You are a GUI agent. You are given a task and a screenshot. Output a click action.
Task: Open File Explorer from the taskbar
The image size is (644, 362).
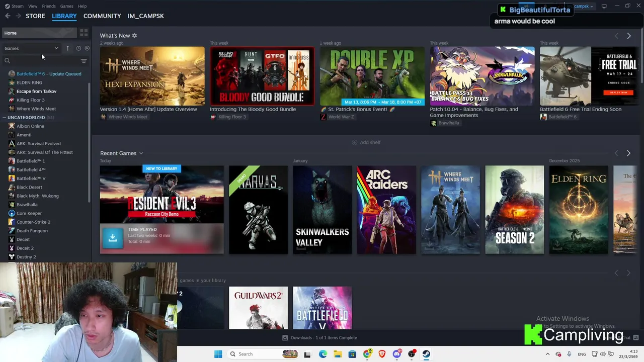click(338, 354)
